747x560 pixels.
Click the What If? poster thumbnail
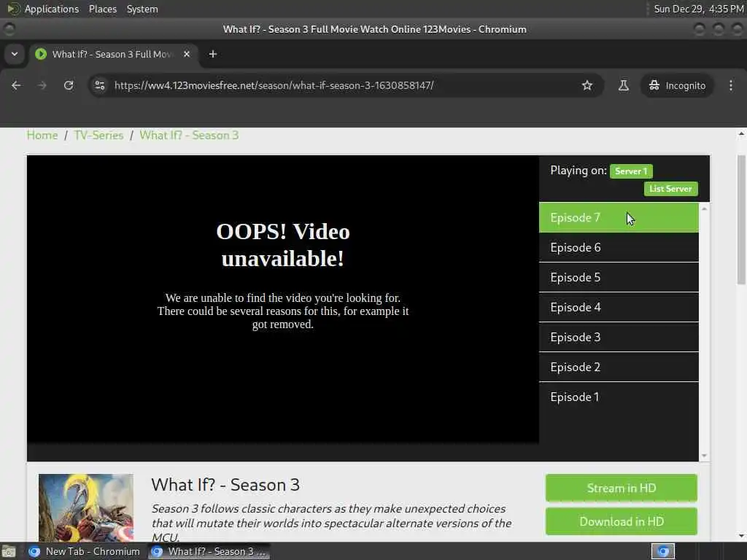[86, 507]
